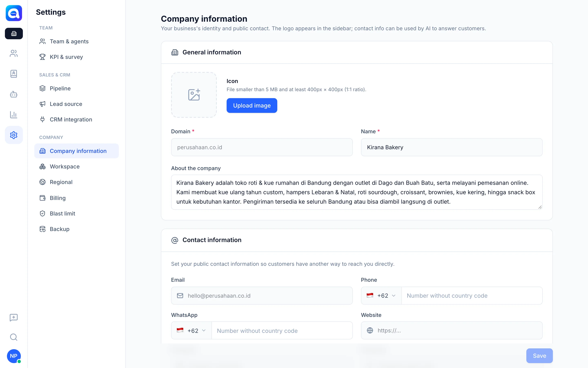This screenshot has width=588, height=368.
Task: Click the envelope icon in the Email field
Action: [x=180, y=295]
